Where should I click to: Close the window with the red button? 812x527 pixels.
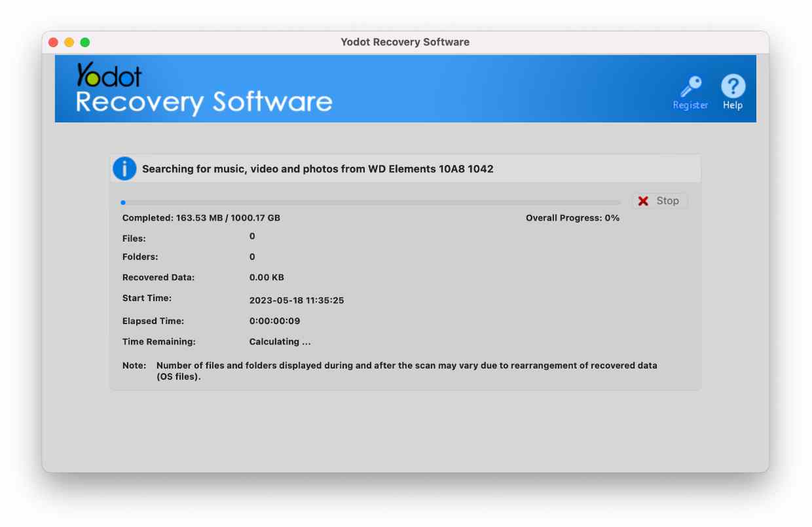tap(53, 43)
